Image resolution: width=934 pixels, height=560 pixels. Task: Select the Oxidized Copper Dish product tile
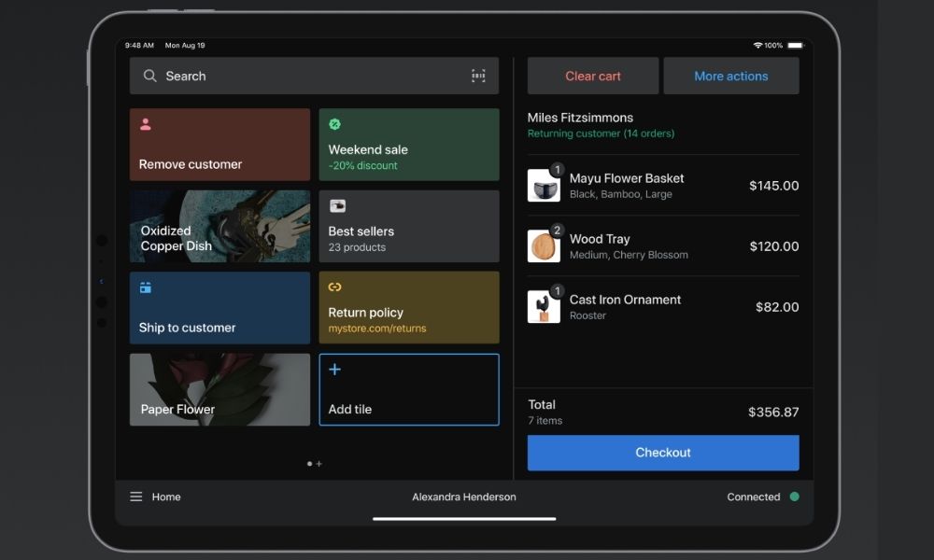(x=219, y=227)
